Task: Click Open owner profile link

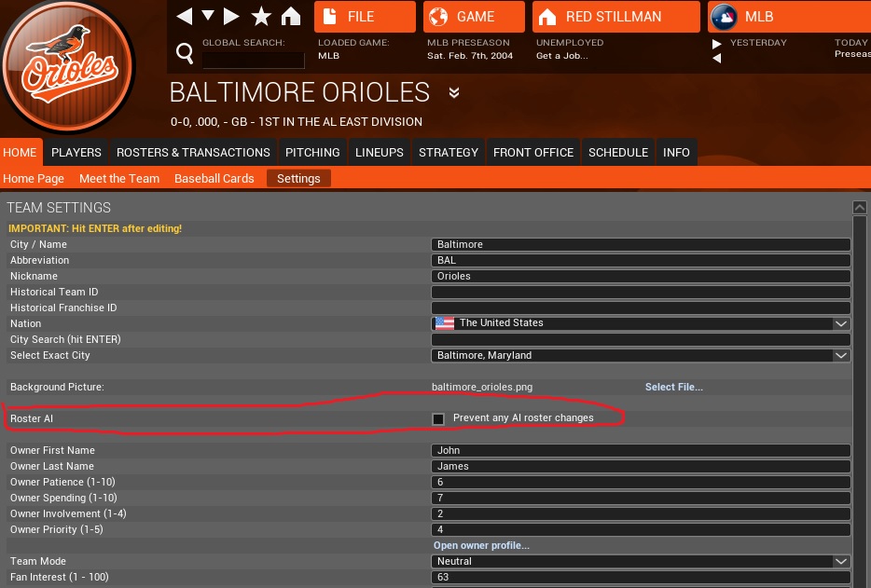Action: click(481, 545)
